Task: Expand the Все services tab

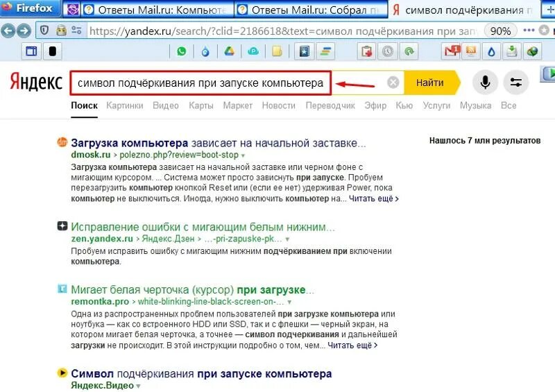Action: tap(509, 105)
